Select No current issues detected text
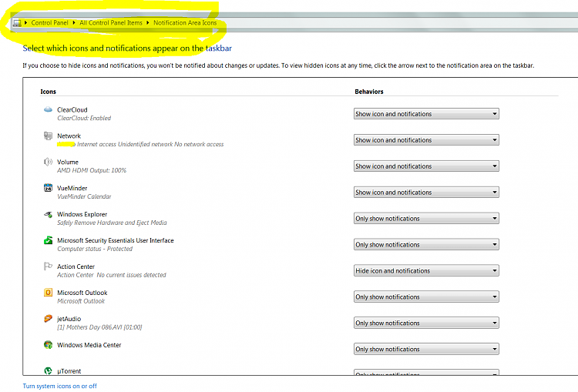578x392 pixels. tap(131, 275)
